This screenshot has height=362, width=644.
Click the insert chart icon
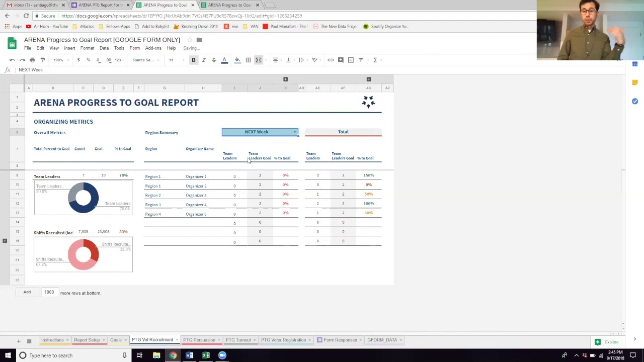(x=351, y=60)
